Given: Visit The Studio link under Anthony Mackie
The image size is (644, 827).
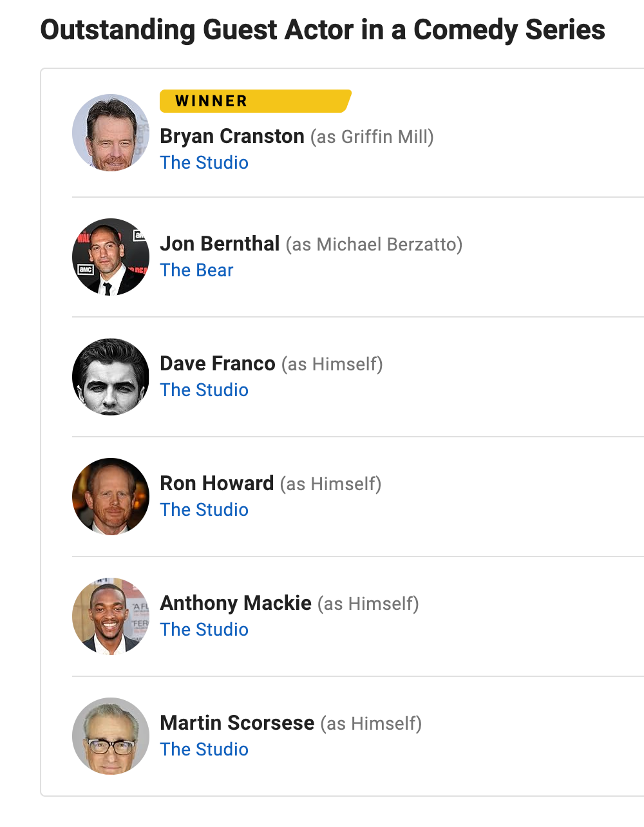Looking at the screenshot, I should (x=204, y=630).
